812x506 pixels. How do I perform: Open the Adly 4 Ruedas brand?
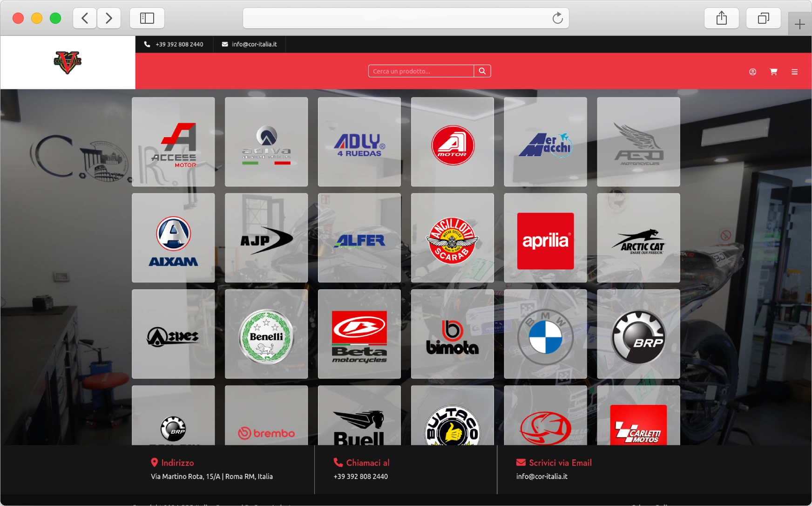[359, 142]
